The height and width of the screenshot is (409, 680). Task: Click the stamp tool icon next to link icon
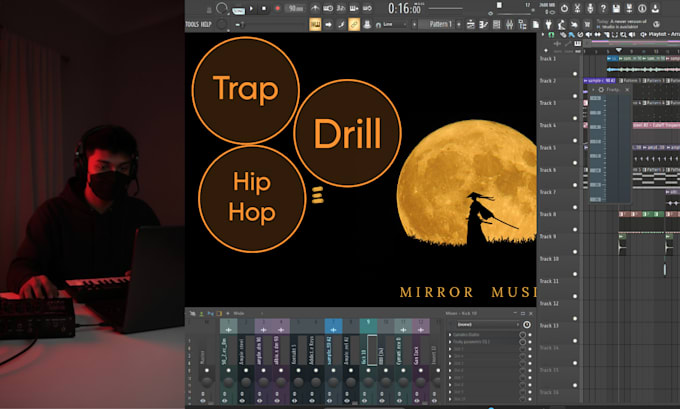(367, 25)
